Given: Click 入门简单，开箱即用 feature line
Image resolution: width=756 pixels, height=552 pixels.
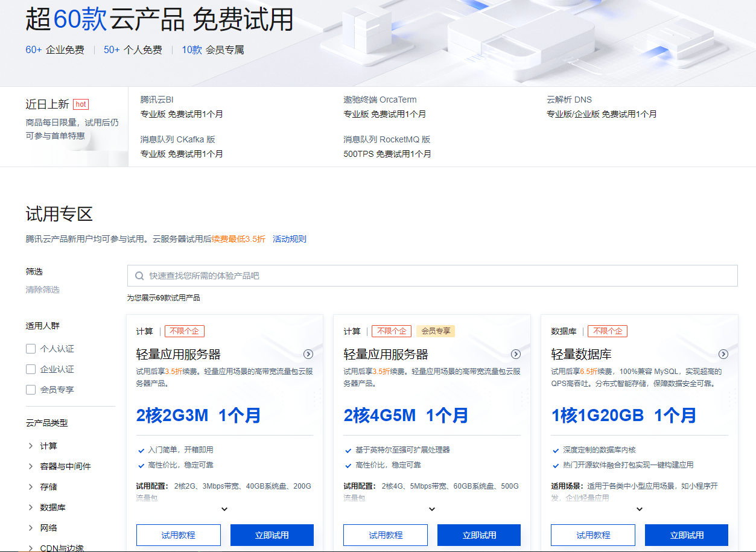Looking at the screenshot, I should point(181,450).
